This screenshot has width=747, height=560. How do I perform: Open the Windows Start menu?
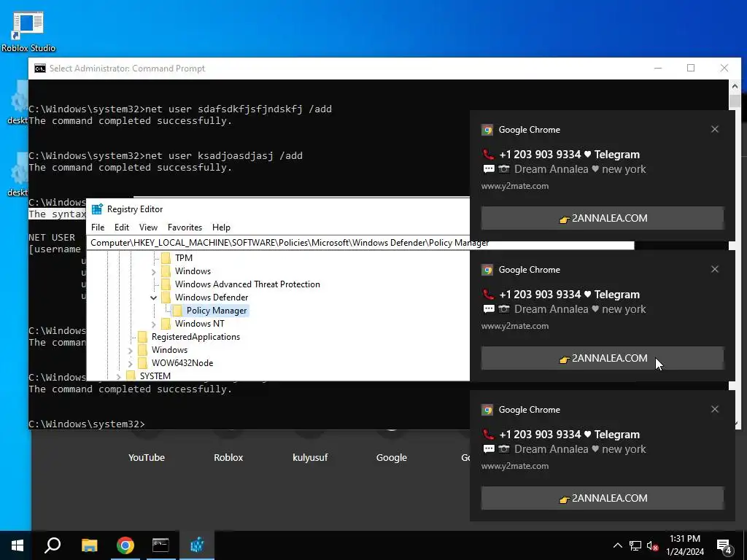[18, 545]
